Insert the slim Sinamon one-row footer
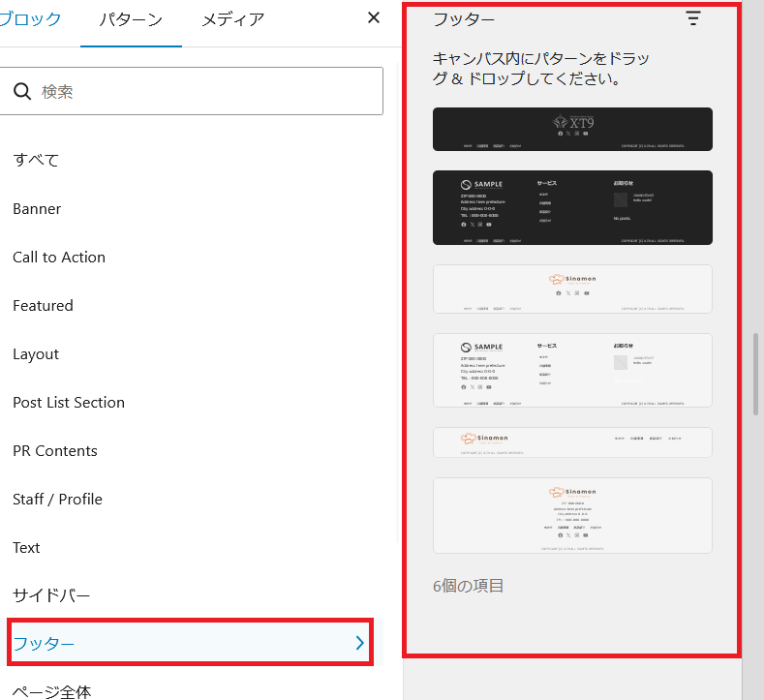The width and height of the screenshot is (764, 700). [x=572, y=442]
